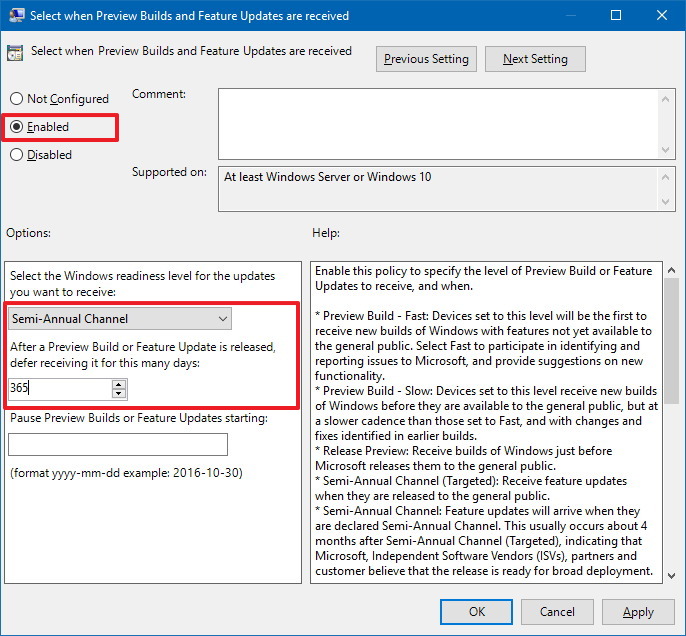Click the Pause Preview Builds start date field
The width and height of the screenshot is (686, 636).
click(118, 444)
